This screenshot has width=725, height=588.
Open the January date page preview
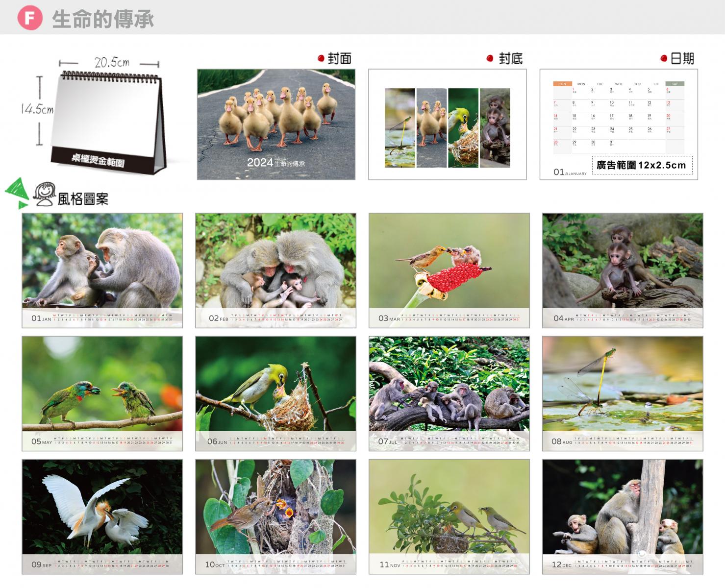pyautogui.click(x=619, y=124)
